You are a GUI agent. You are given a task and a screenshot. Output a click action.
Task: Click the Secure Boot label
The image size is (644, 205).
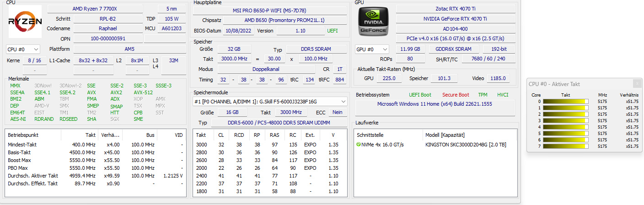[x=456, y=95]
